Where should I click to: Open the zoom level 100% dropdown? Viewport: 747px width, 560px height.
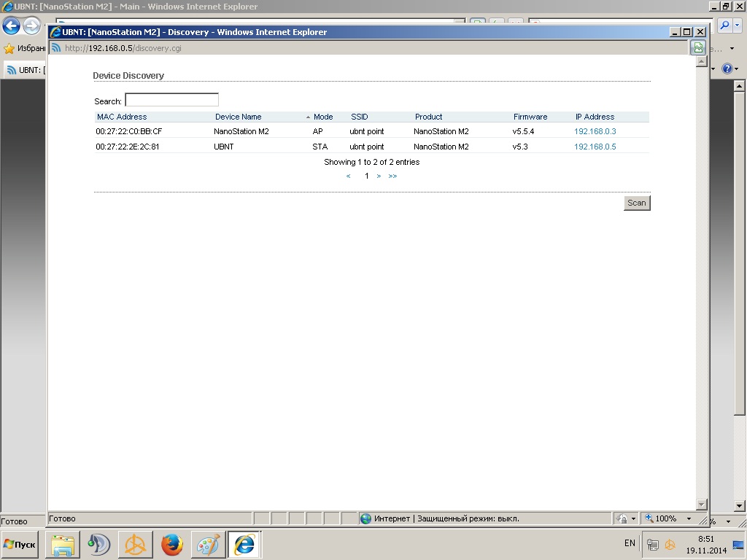[x=667, y=518]
